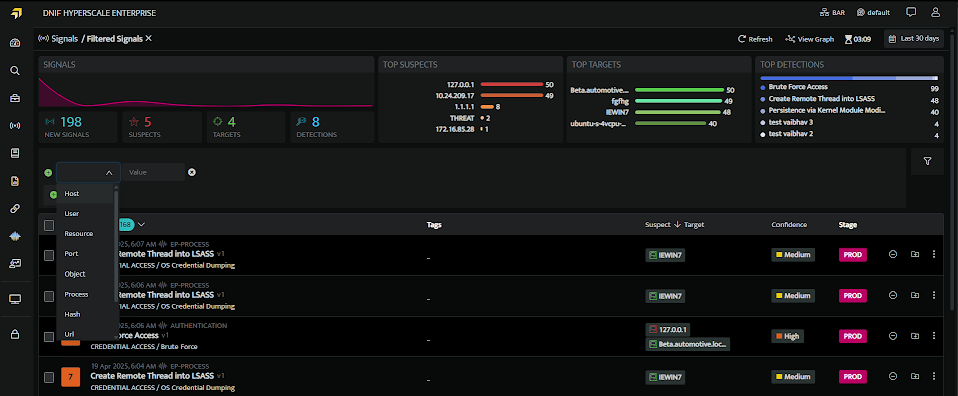Click add-to-folder icon on 6:07 AM signal row
Image resolution: width=958 pixels, height=396 pixels.
point(915,254)
